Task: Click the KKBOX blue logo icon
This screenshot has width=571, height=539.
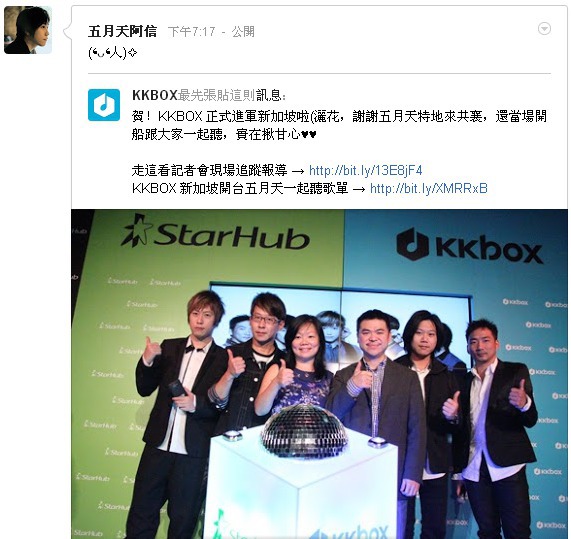Action: 104,105
